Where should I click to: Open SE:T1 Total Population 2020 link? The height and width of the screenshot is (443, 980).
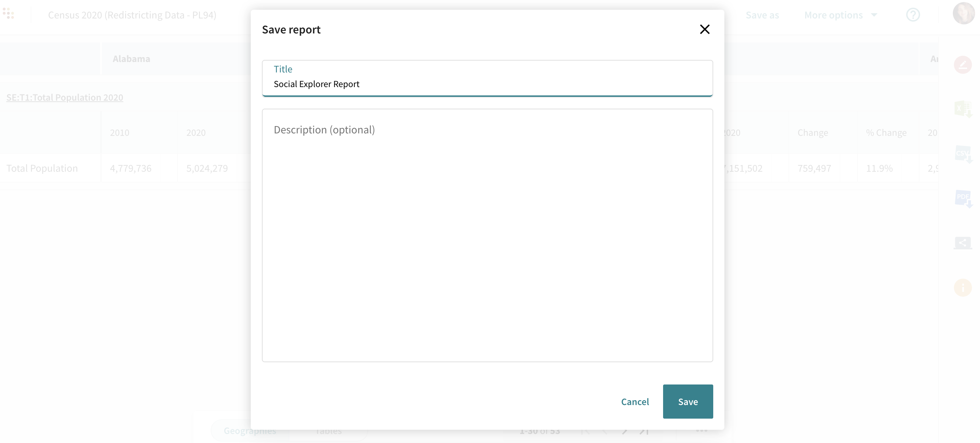(x=65, y=98)
